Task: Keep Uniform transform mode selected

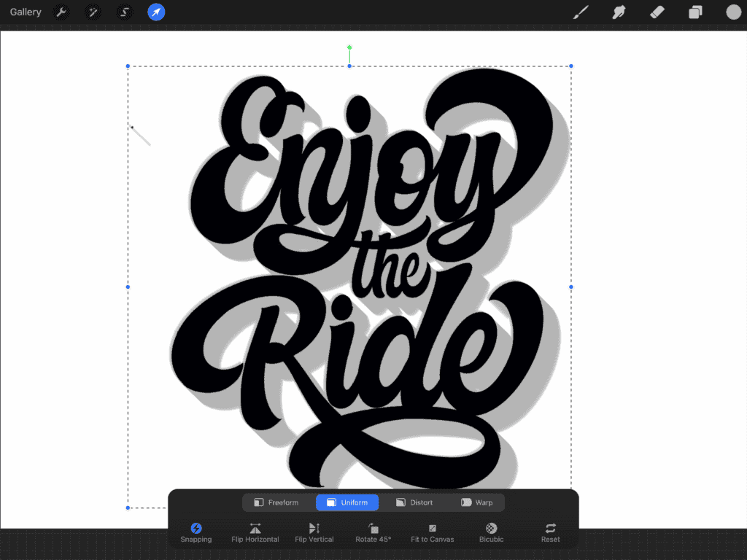Action: coord(347,502)
